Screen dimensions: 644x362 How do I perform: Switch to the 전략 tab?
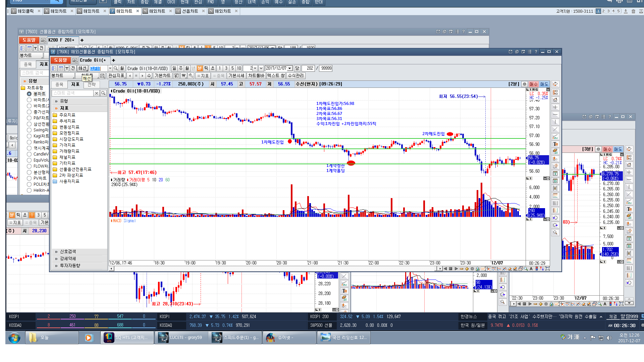(92, 84)
